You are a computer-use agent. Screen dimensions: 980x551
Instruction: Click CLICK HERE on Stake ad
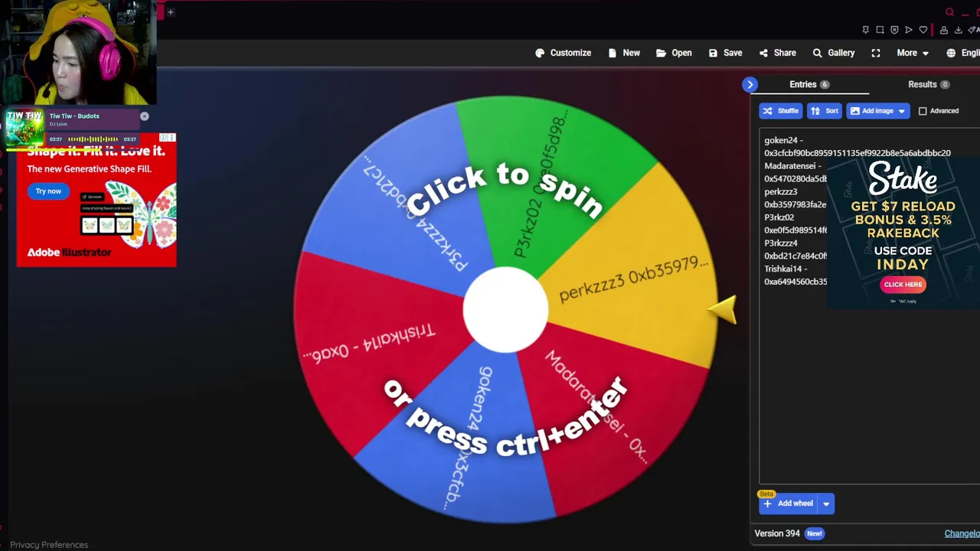click(903, 285)
